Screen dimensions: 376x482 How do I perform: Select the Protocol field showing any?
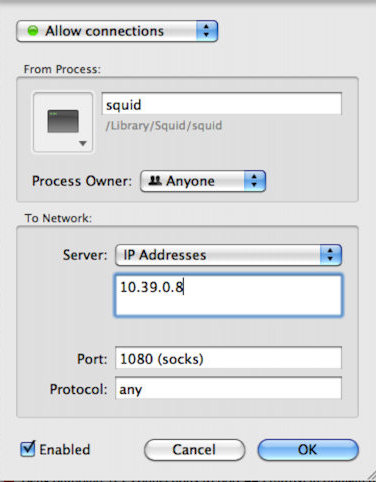pos(228,389)
